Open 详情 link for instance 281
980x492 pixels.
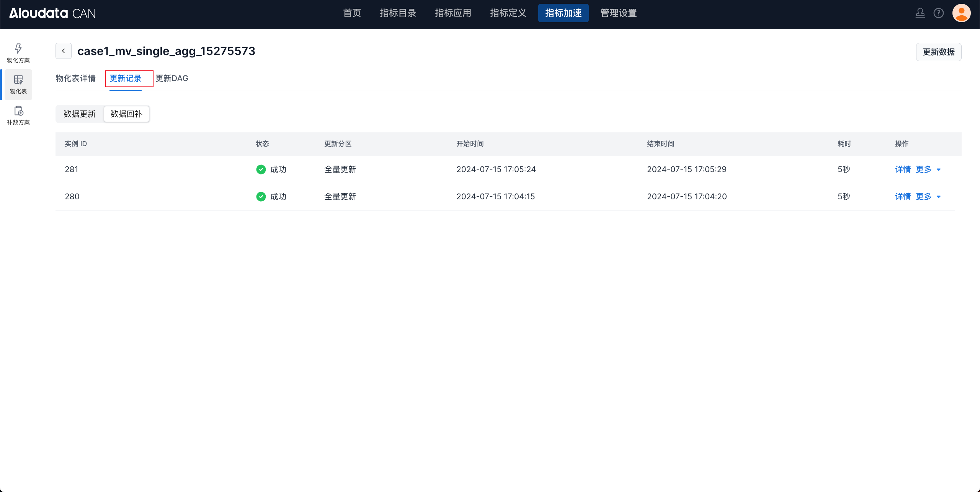903,169
